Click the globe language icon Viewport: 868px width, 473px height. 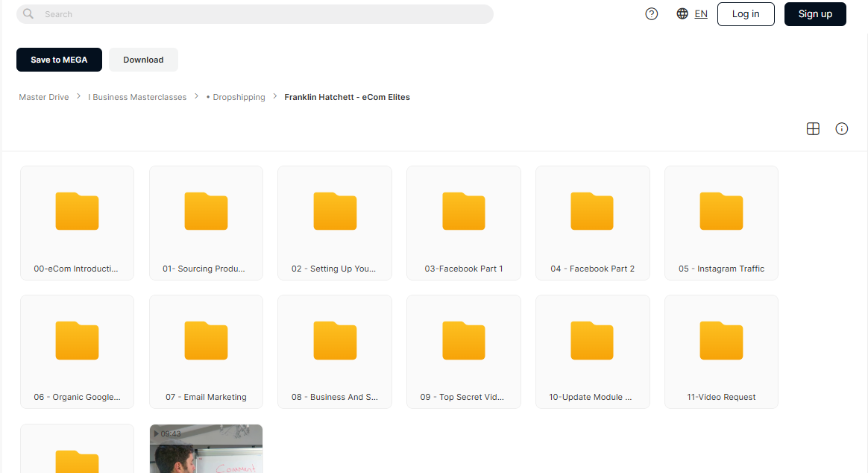point(682,14)
